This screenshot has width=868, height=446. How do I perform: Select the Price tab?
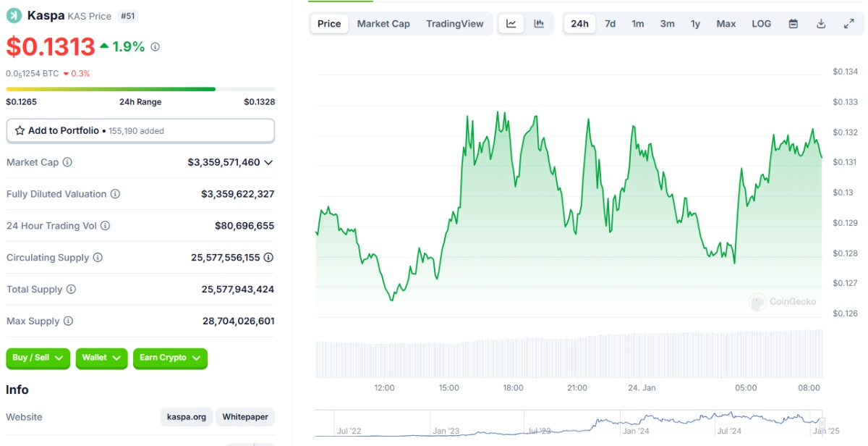pos(329,24)
